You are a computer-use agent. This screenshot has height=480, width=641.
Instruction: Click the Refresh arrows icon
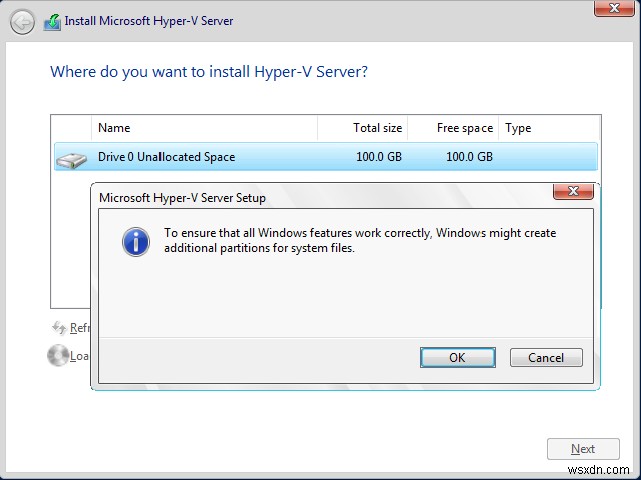(58, 328)
